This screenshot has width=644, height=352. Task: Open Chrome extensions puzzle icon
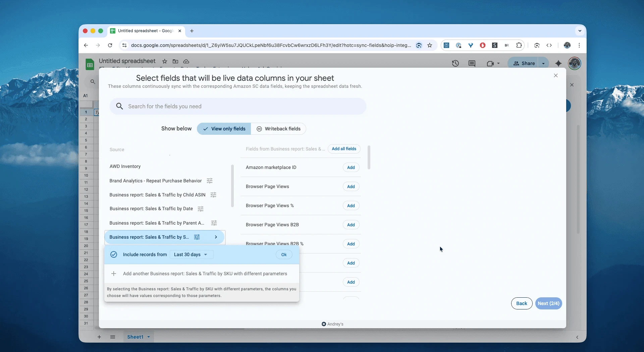[x=519, y=45]
